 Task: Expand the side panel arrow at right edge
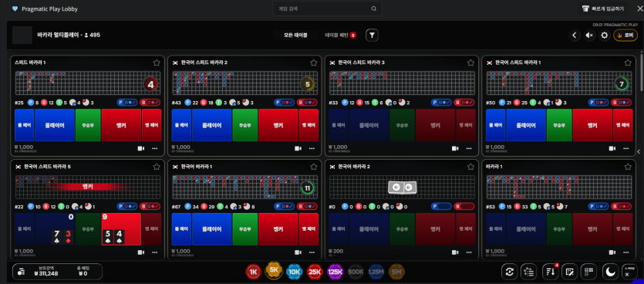[x=639, y=152]
